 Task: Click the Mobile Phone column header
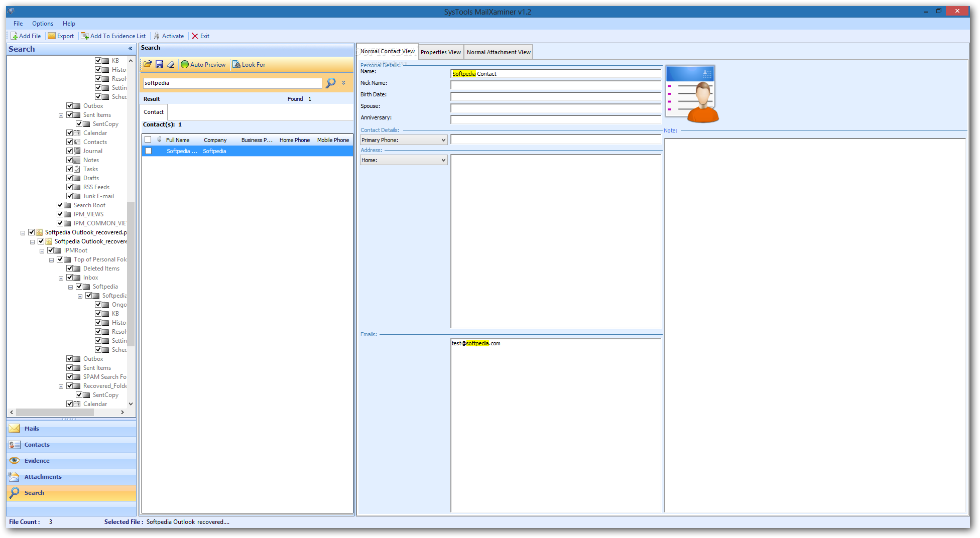(333, 140)
